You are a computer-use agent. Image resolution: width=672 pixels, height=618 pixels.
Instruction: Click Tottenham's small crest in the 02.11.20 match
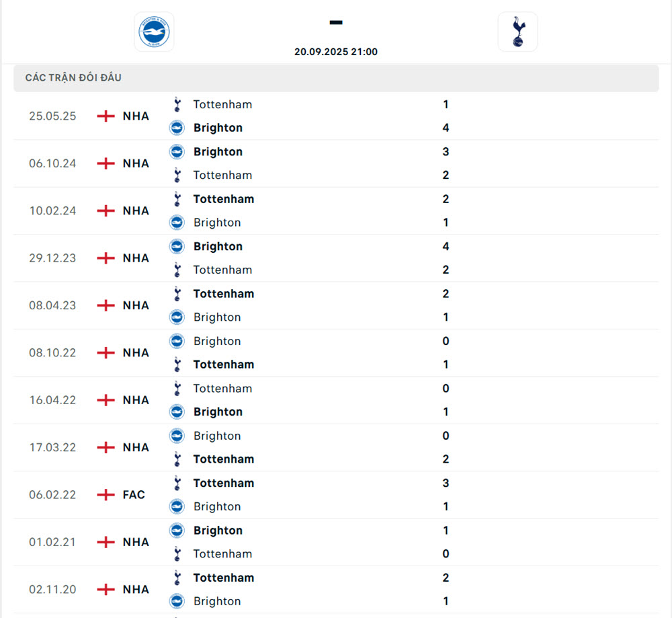pyautogui.click(x=177, y=578)
